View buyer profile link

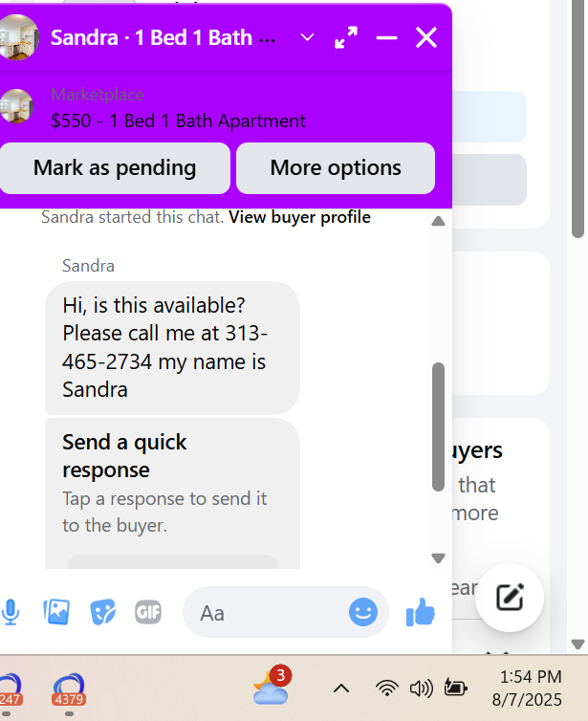pyautogui.click(x=300, y=217)
